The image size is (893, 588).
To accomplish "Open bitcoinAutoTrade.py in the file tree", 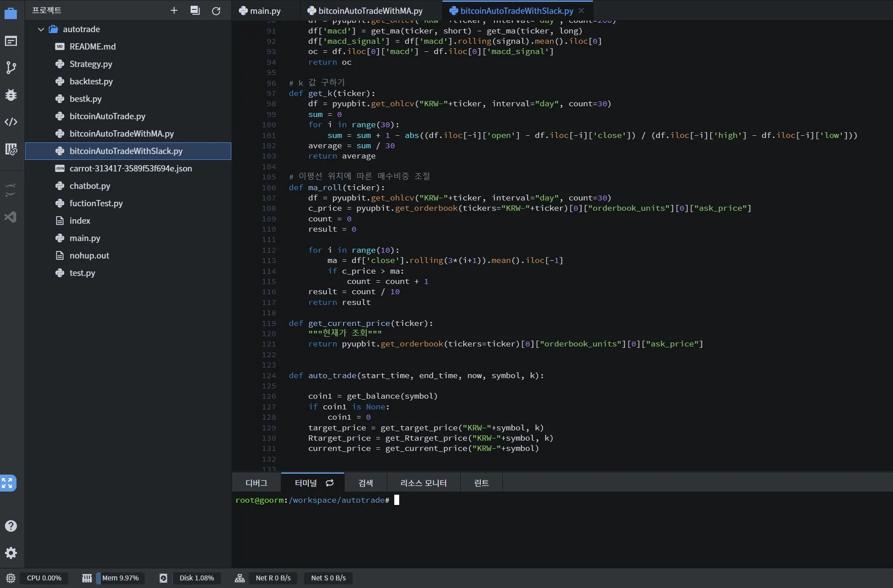I will (x=128, y=116).
